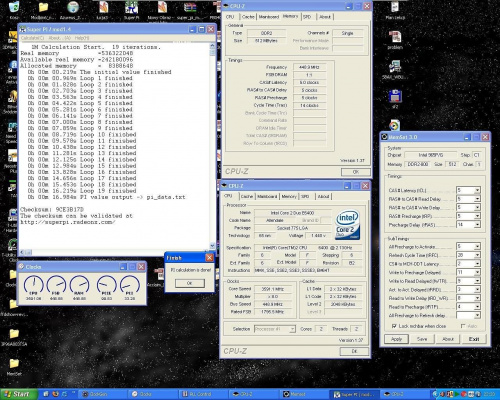
Task: Select Cache tab in lower CPU-Z window
Action: 247,196
